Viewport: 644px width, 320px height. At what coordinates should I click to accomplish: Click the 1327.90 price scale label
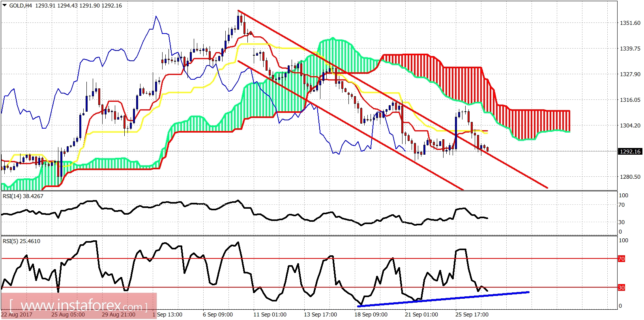click(630, 74)
